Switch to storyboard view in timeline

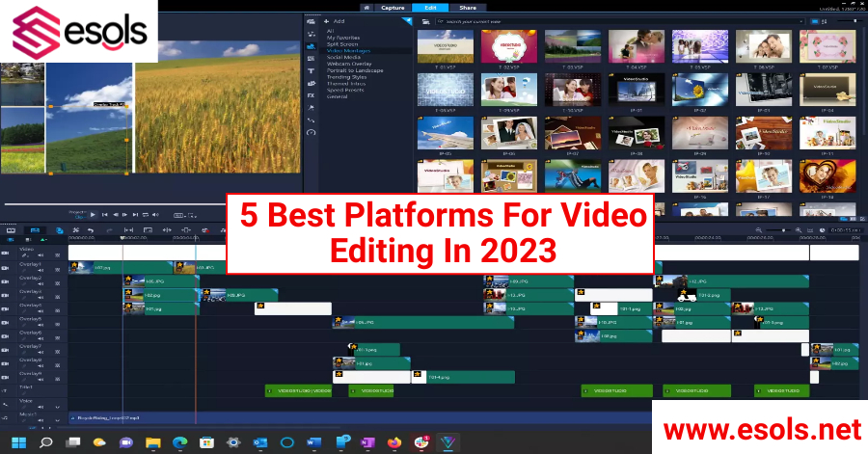click(x=11, y=230)
